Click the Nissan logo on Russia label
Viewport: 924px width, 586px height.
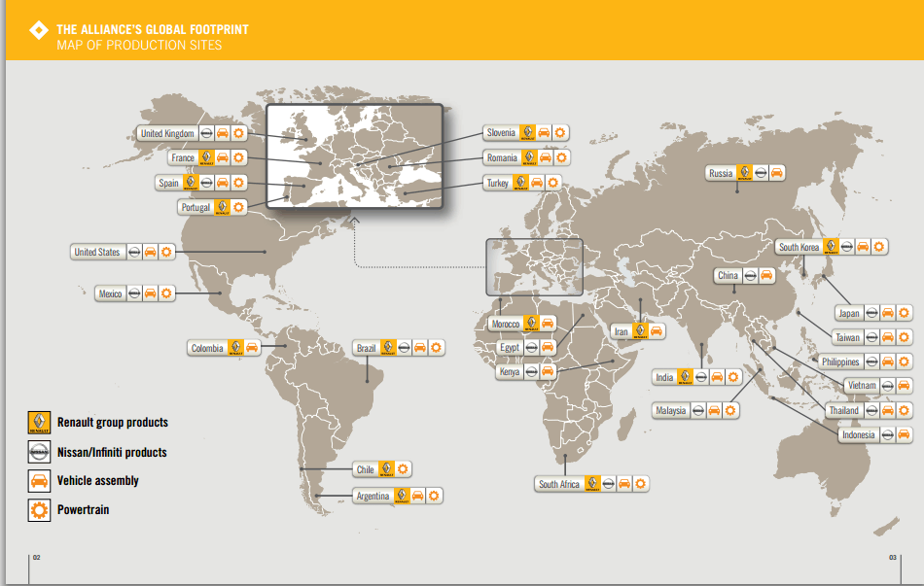(x=761, y=173)
